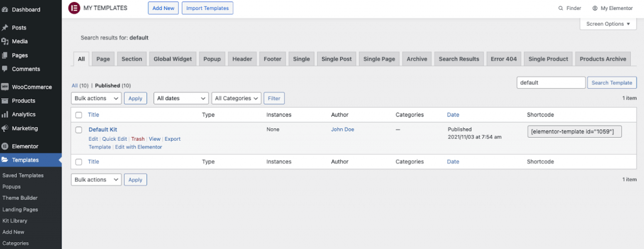Click the Posts pin icon
Viewport: 644px width, 249px height.
(x=5, y=28)
